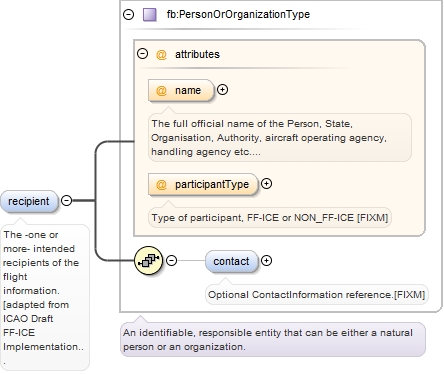This screenshot has height=374, width=444.
Task: Collapse the sequence compositor branch
Action: click(x=172, y=260)
